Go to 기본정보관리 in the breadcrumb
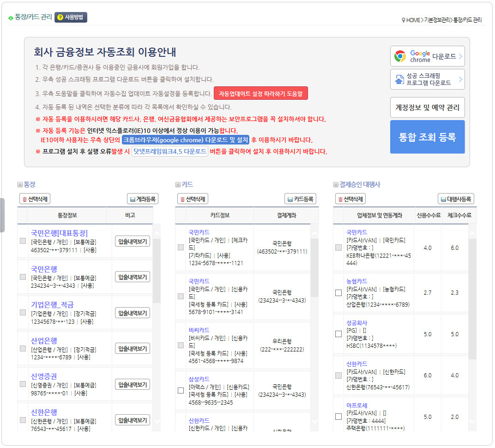The image size is (495, 448). pyautogui.click(x=437, y=20)
